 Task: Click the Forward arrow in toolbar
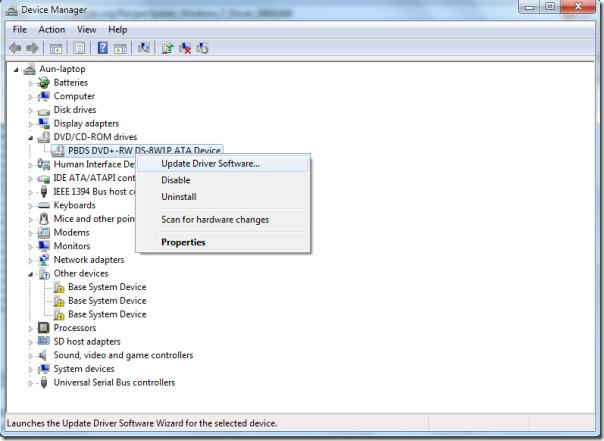[33, 48]
